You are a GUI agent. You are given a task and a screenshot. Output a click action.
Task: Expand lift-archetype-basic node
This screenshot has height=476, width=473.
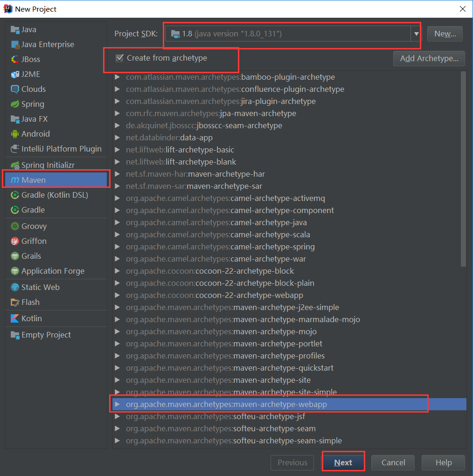click(117, 150)
